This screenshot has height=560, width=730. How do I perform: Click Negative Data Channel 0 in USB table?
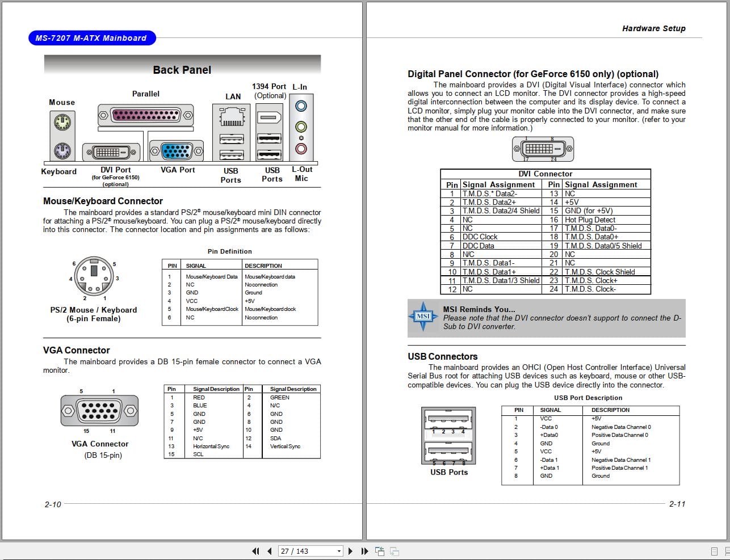coord(621,427)
